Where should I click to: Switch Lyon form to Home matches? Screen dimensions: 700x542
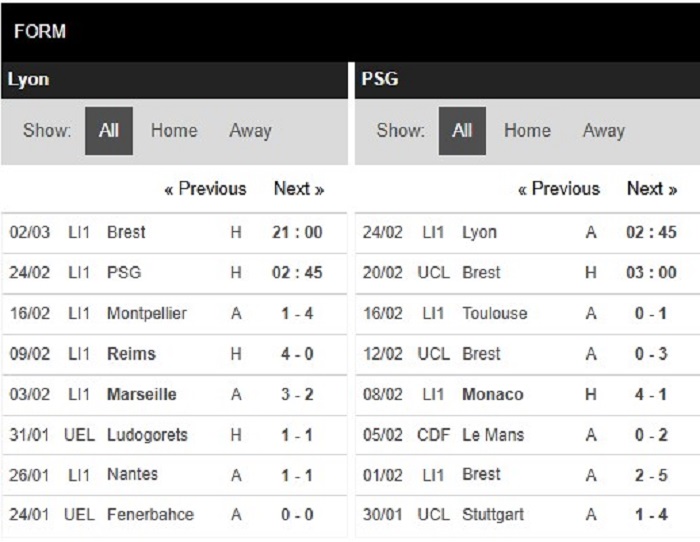[x=174, y=131]
